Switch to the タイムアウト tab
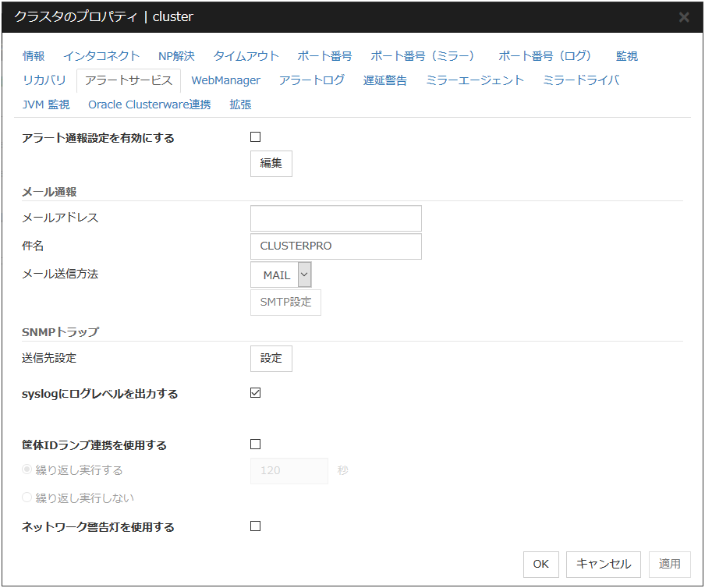The width and height of the screenshot is (705, 588). pyautogui.click(x=246, y=56)
